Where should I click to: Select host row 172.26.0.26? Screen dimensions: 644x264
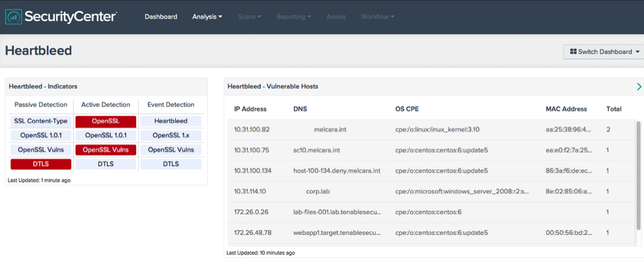(x=431, y=212)
